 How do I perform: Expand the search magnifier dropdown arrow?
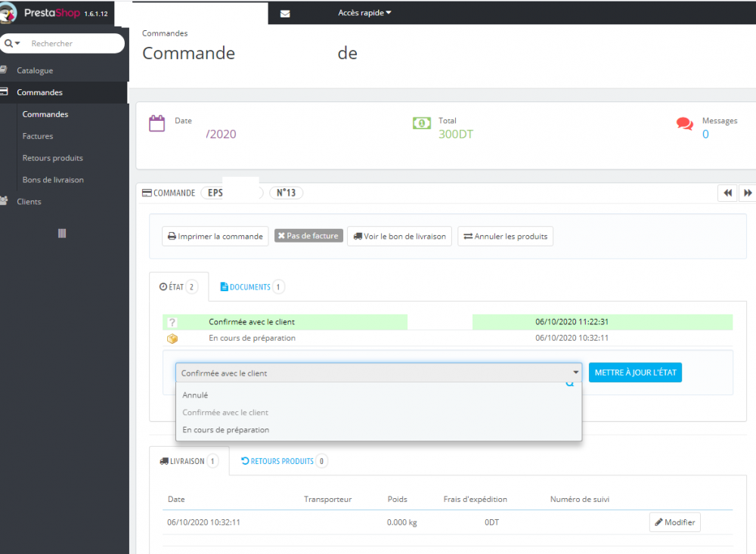point(13,43)
